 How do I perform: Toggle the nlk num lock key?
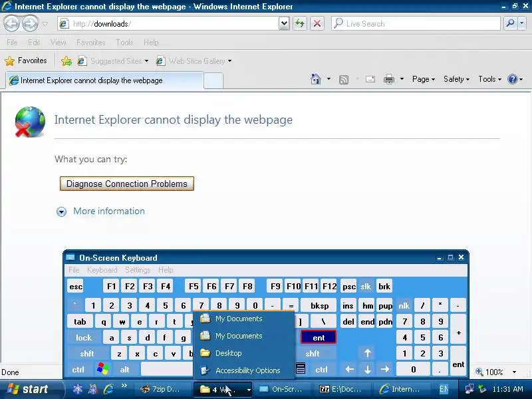click(404, 306)
